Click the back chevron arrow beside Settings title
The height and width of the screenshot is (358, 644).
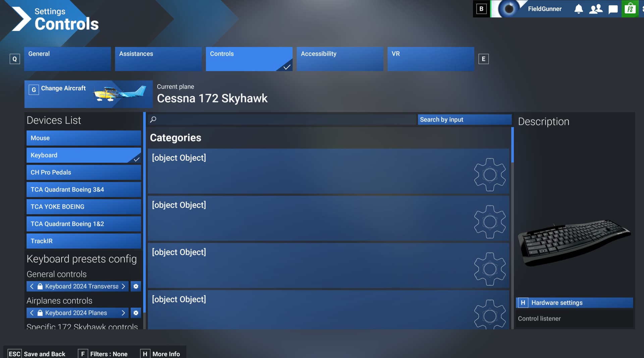click(21, 19)
